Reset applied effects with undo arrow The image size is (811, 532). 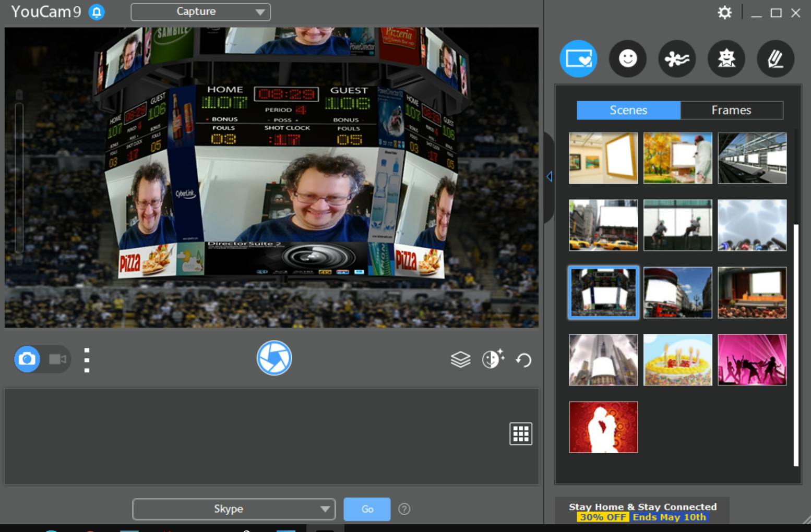click(x=523, y=360)
